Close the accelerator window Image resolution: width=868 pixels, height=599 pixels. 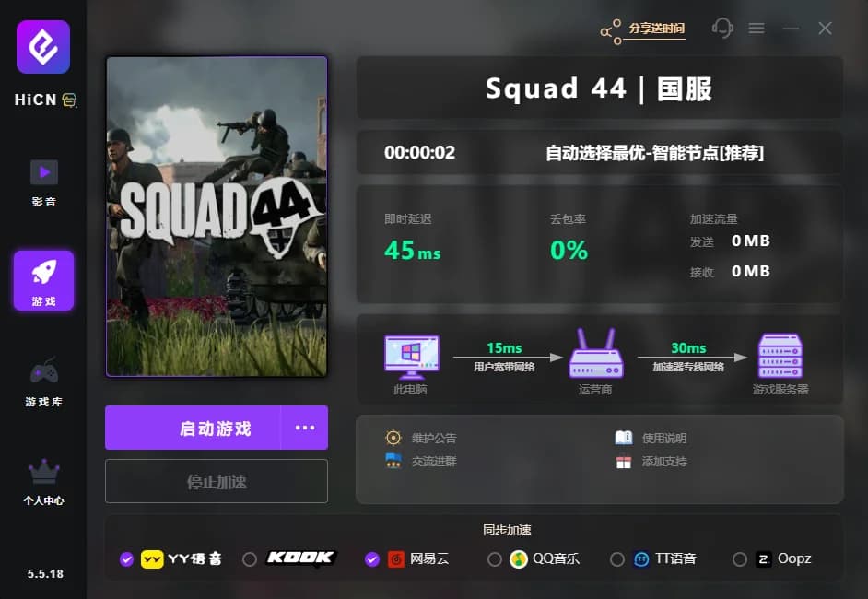pos(825,29)
